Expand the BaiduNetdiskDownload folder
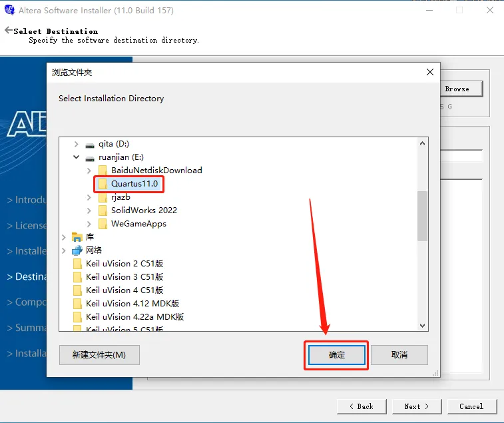Viewport: 504px width, 423px height. coord(89,171)
